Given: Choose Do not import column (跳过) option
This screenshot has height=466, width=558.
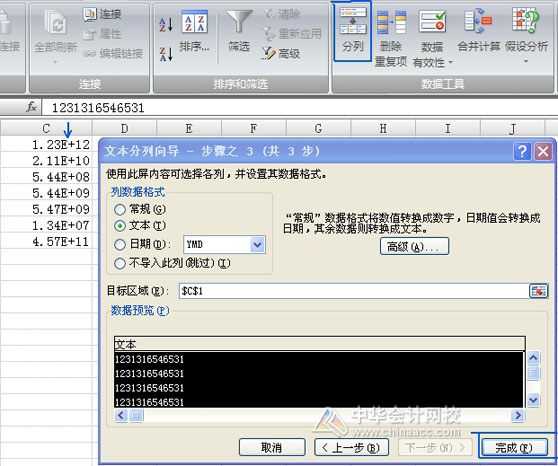Looking at the screenshot, I should [120, 263].
